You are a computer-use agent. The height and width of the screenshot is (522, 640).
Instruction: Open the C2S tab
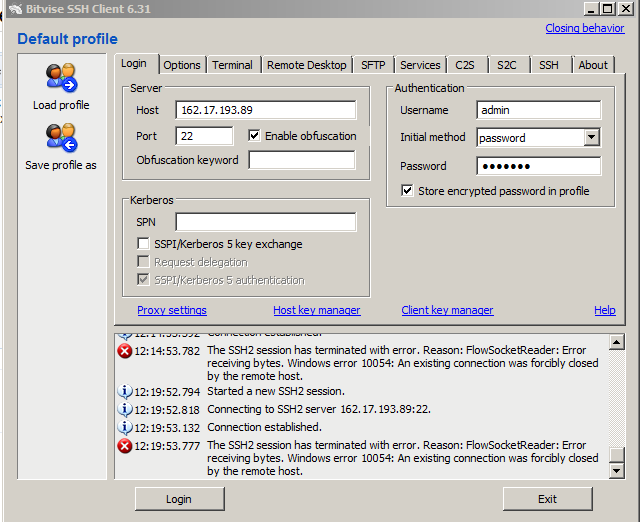tap(465, 65)
